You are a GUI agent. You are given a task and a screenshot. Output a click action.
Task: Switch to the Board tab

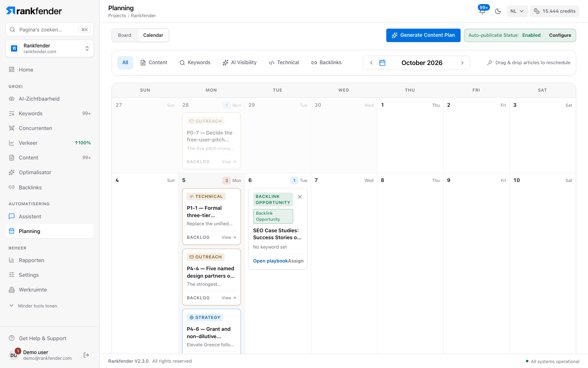(125, 35)
